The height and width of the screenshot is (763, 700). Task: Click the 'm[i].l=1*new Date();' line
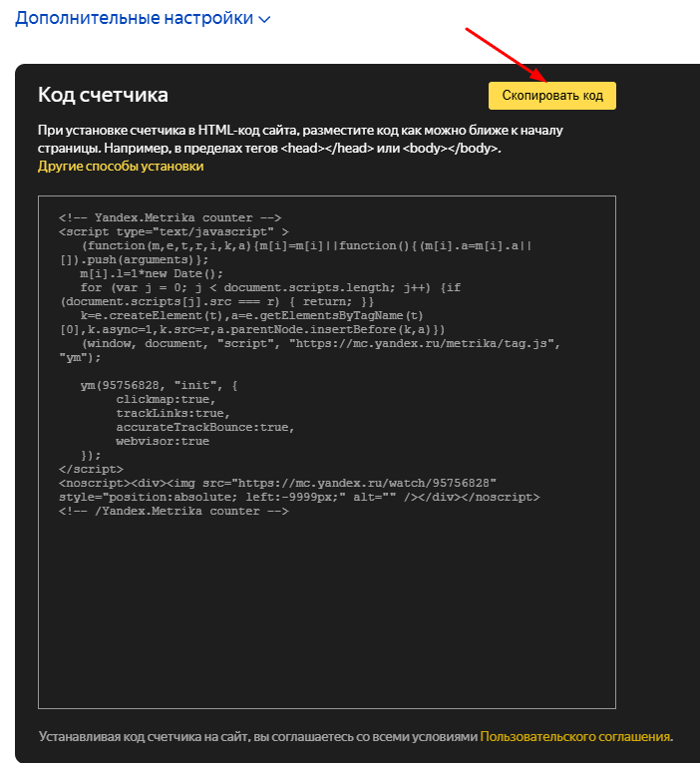152,273
